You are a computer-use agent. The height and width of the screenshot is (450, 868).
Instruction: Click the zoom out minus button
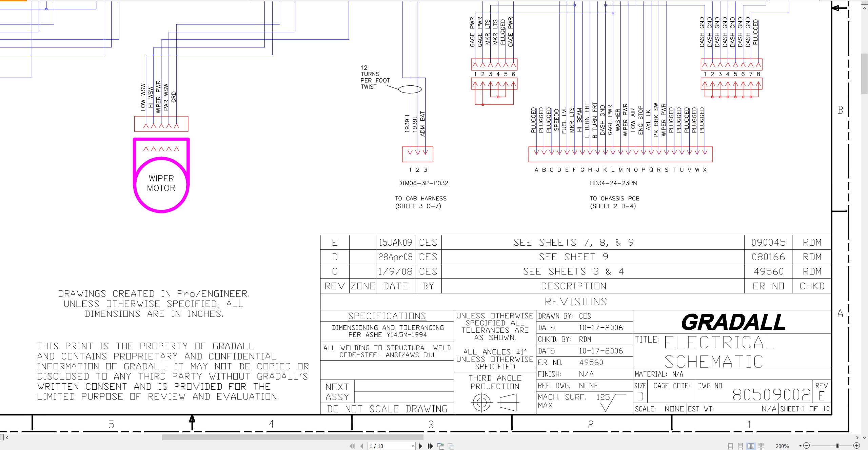click(807, 446)
